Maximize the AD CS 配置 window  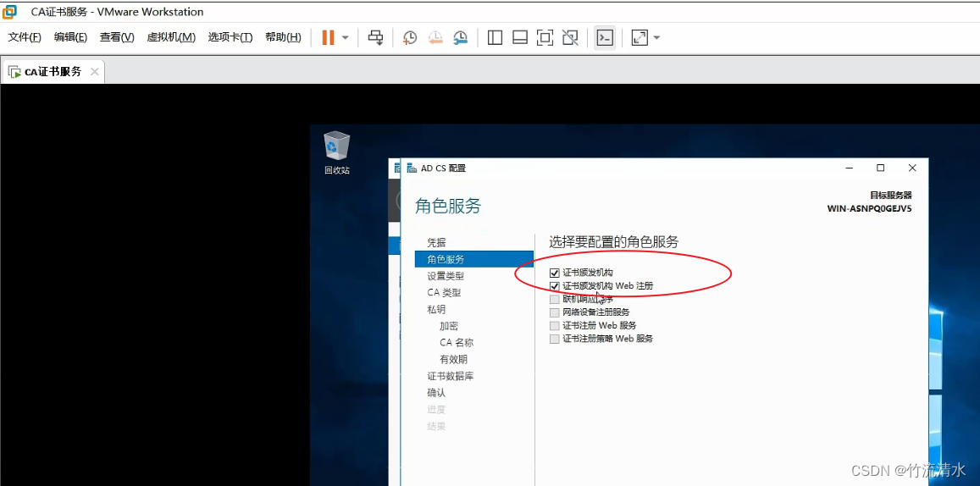pyautogui.click(x=881, y=168)
